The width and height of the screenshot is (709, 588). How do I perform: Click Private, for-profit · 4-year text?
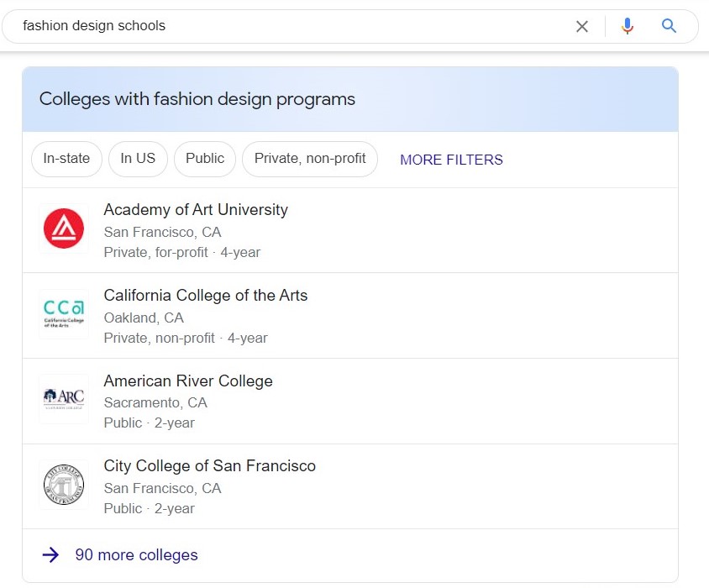pyautogui.click(x=182, y=252)
